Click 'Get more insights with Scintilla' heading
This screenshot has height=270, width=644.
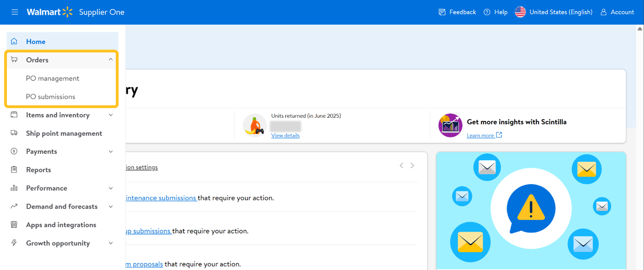coord(517,122)
